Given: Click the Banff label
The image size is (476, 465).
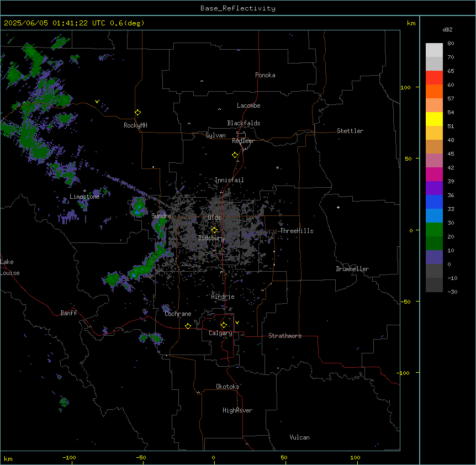Looking at the screenshot, I should pos(68,313).
